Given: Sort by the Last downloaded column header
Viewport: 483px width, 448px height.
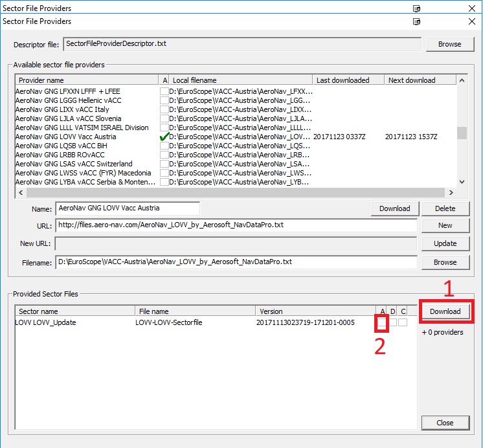Looking at the screenshot, I should pyautogui.click(x=348, y=80).
